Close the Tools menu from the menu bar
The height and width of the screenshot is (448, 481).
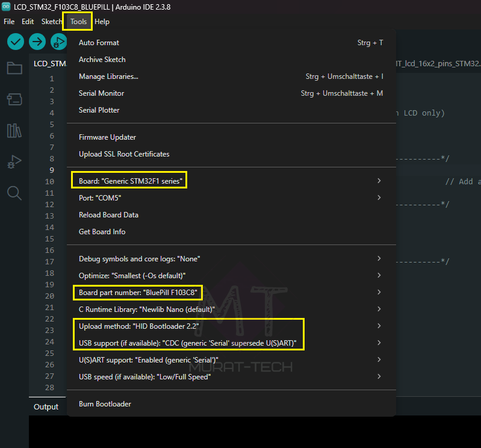point(78,22)
